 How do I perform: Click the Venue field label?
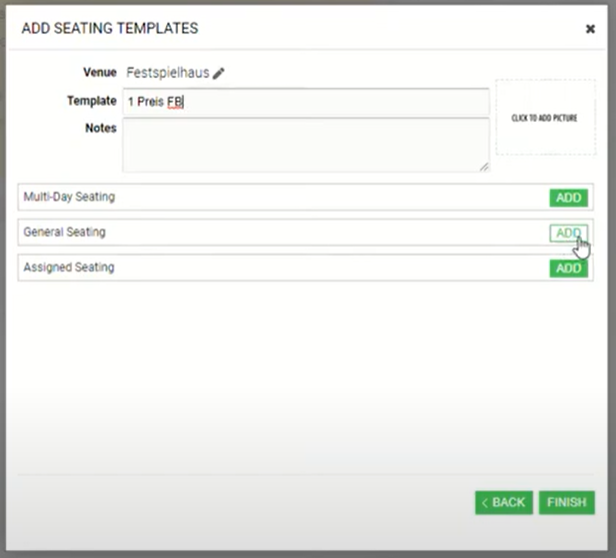[100, 72]
